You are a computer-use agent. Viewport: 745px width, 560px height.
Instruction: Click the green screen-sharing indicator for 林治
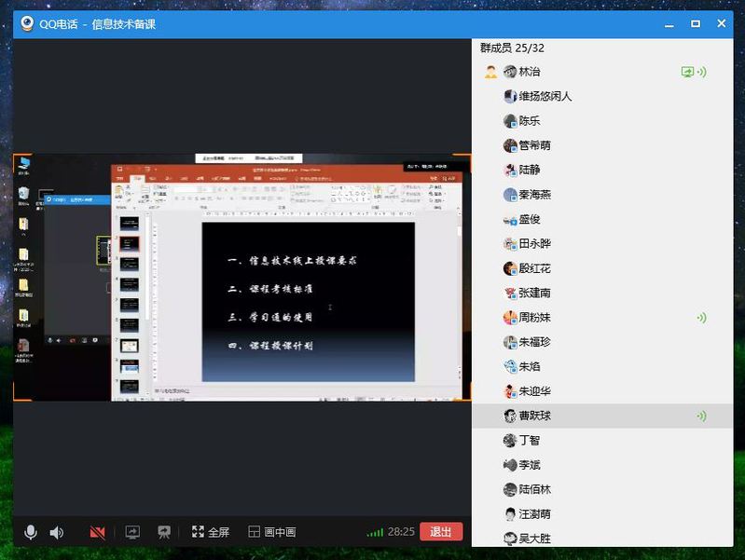click(x=688, y=72)
